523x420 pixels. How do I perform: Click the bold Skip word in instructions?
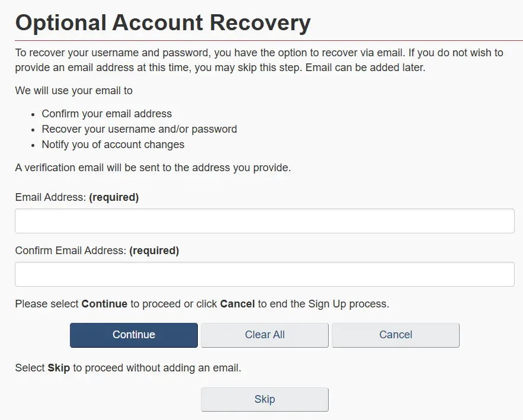click(59, 367)
